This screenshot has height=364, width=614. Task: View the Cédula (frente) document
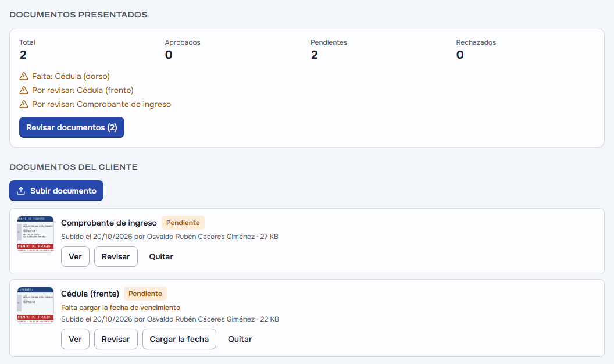[x=75, y=339]
